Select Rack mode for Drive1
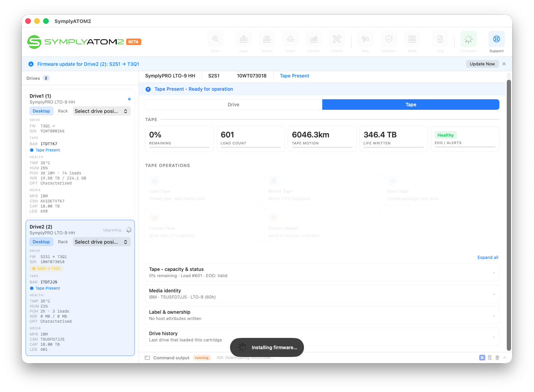The width and height of the screenshot is (534, 392). click(63, 111)
